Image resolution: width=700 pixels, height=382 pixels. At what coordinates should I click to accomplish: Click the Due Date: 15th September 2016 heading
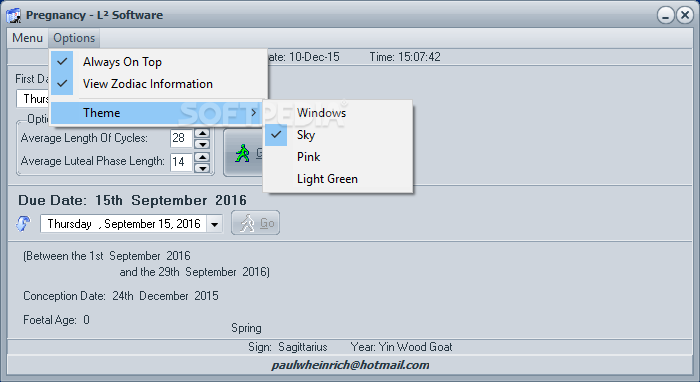(132, 200)
